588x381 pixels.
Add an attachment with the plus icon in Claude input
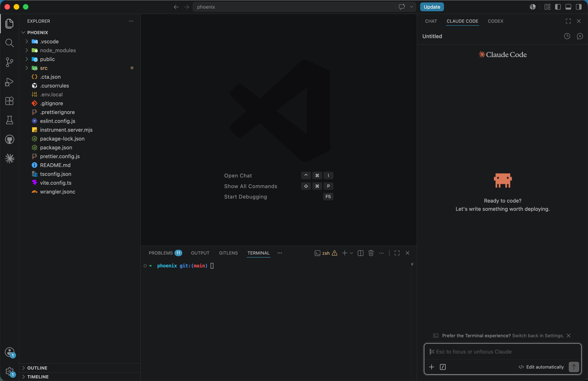pyautogui.click(x=431, y=367)
